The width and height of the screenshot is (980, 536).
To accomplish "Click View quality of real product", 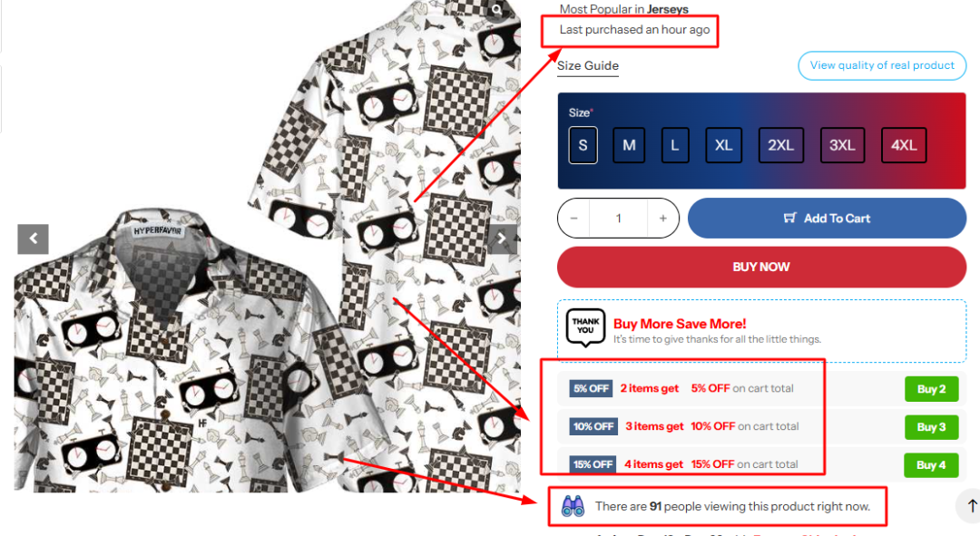I will point(882,65).
